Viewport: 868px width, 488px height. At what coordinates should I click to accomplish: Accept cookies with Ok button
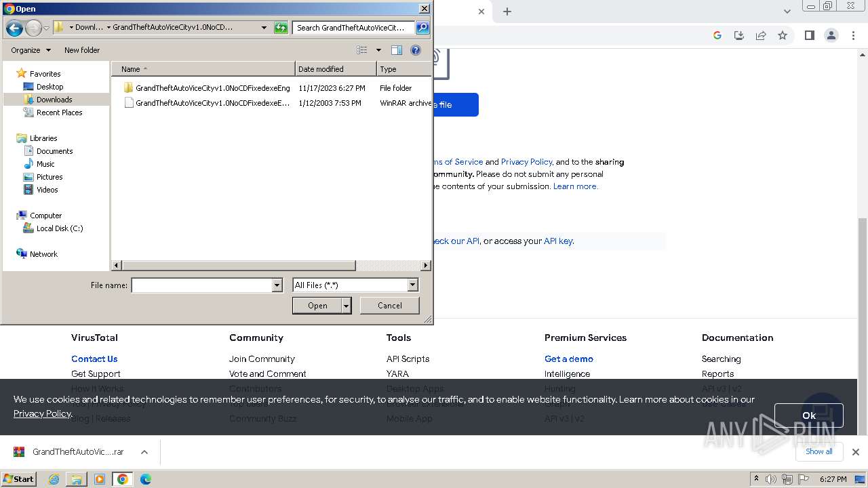809,415
